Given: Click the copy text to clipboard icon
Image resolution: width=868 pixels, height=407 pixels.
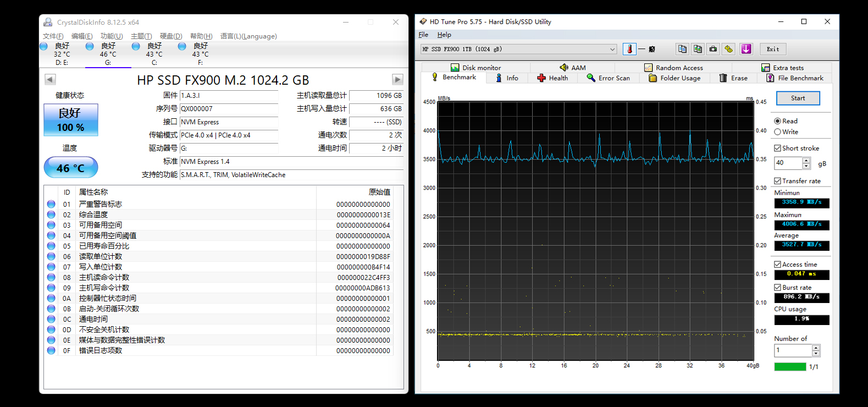Looking at the screenshot, I should coord(682,49).
